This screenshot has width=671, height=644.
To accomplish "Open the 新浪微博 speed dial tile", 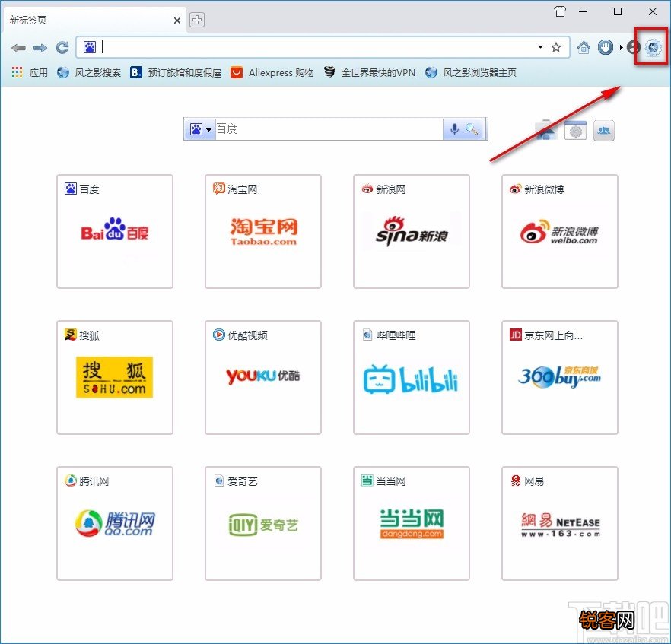I will pos(560,231).
